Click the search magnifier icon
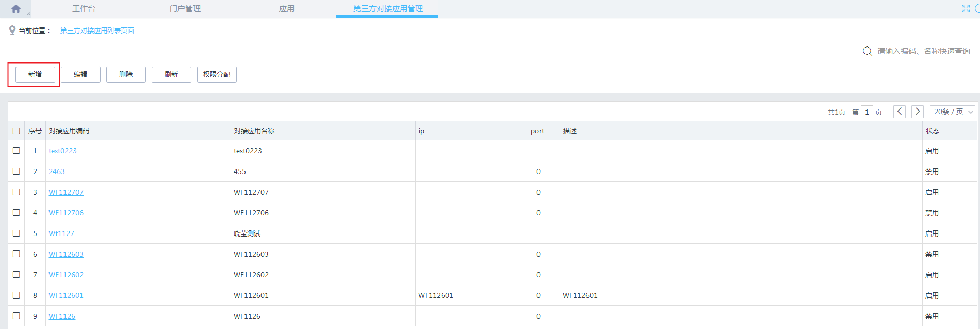The image size is (980, 329). [x=868, y=51]
